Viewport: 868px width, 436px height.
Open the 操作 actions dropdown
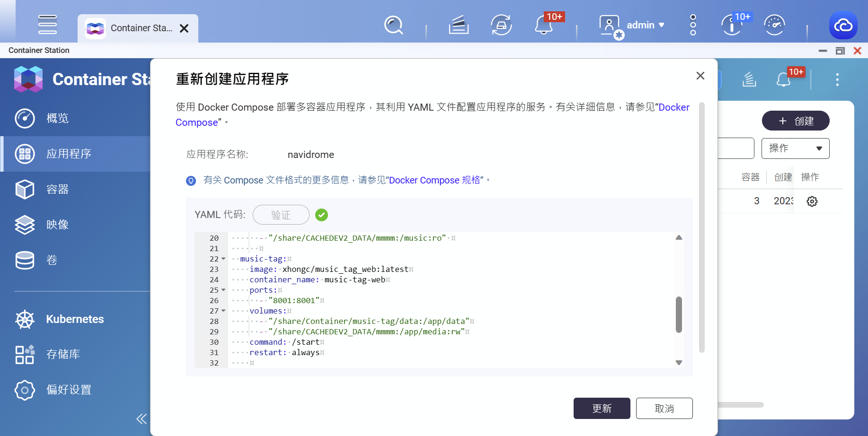[x=796, y=148]
